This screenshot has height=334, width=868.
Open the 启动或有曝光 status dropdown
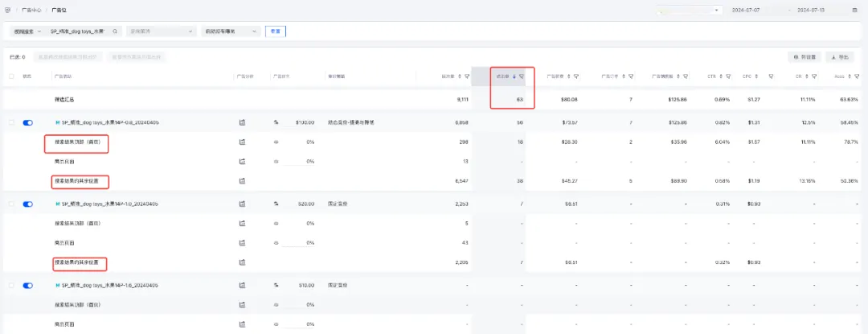coord(231,31)
